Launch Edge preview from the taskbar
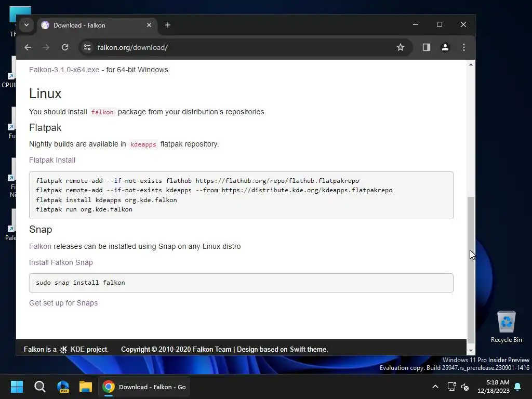Image resolution: width=532 pixels, height=399 pixels. (63, 387)
